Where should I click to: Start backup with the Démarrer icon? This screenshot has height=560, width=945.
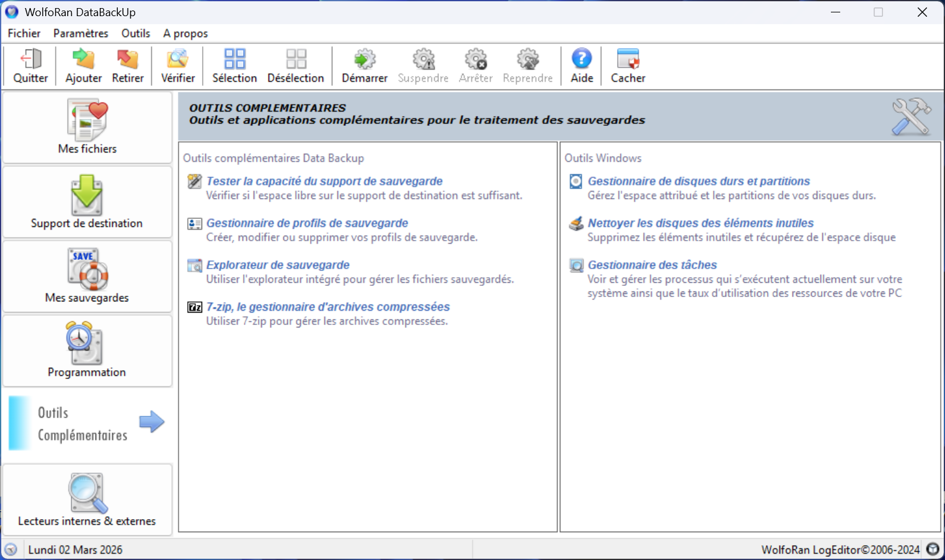(365, 60)
